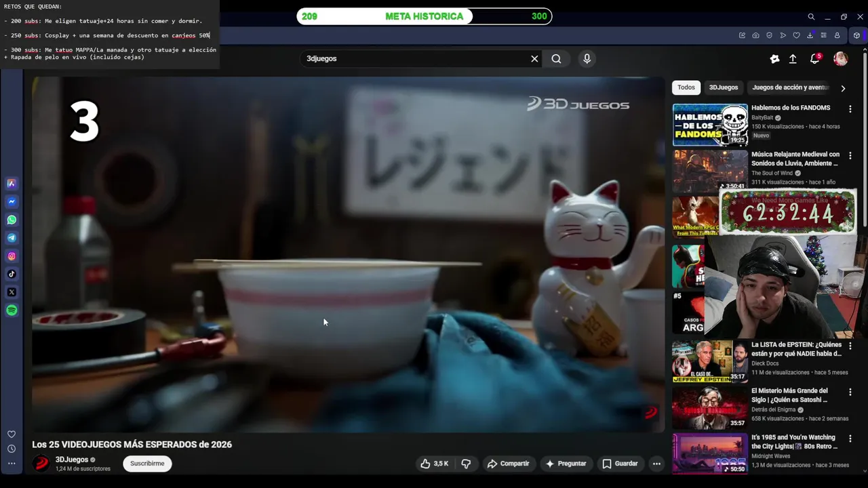Open Hablemos de los FANDOMS thumbnail
Screen dimensions: 868x488
710,125
